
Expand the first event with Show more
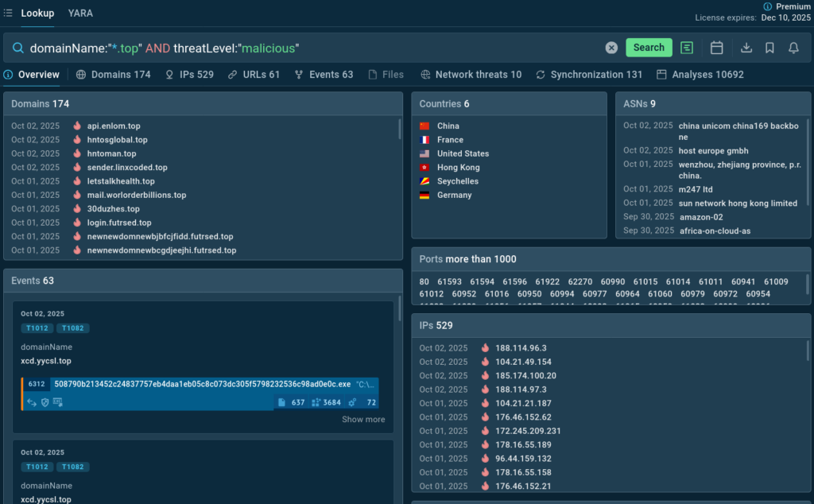click(x=363, y=419)
